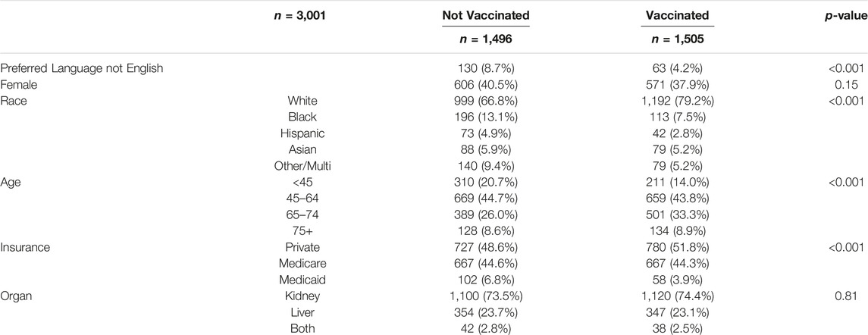Click the n = 1,505 subheader
This screenshot has height=335, width=868.
pyautogui.click(x=678, y=39)
